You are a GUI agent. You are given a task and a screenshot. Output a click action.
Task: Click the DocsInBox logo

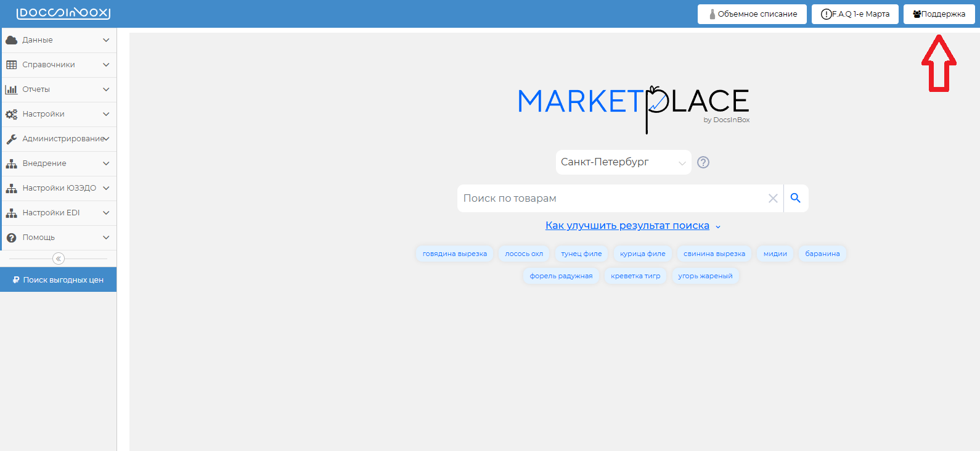click(x=63, y=13)
